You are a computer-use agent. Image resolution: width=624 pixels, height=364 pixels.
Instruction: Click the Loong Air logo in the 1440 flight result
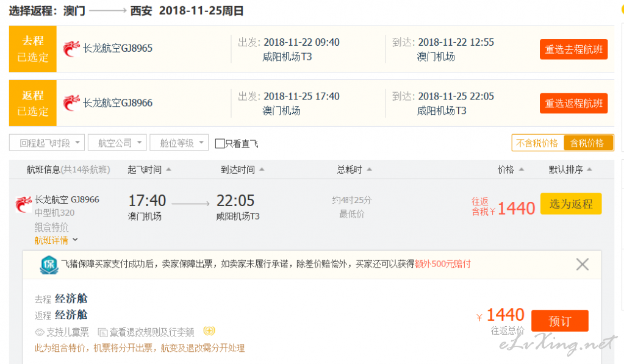23,204
